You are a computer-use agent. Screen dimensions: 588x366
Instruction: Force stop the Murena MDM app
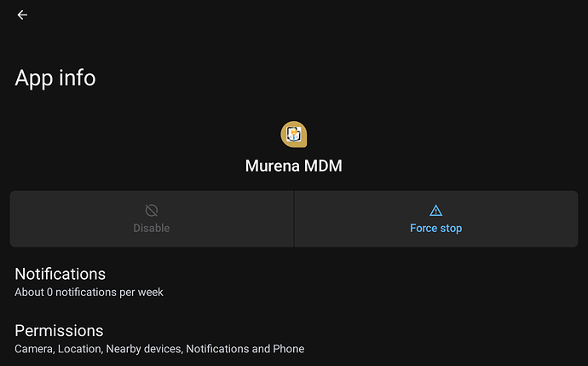436,219
